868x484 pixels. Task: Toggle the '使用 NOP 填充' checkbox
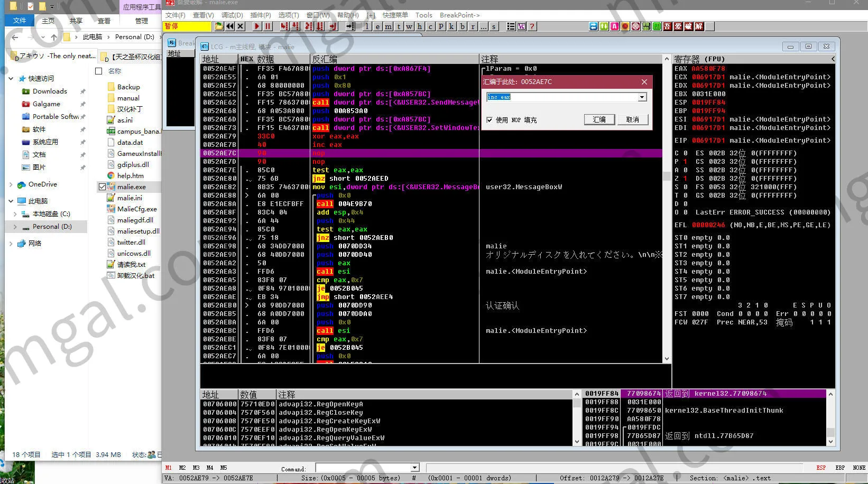490,120
